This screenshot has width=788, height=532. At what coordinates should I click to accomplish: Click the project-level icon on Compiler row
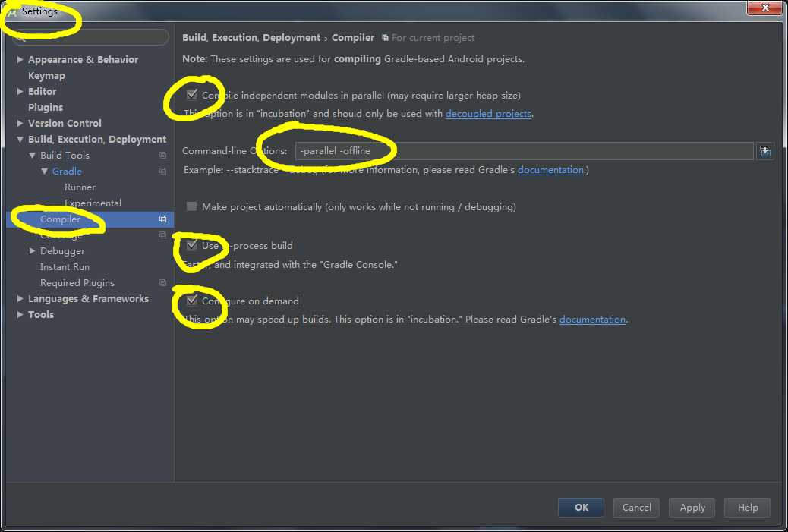(x=162, y=219)
